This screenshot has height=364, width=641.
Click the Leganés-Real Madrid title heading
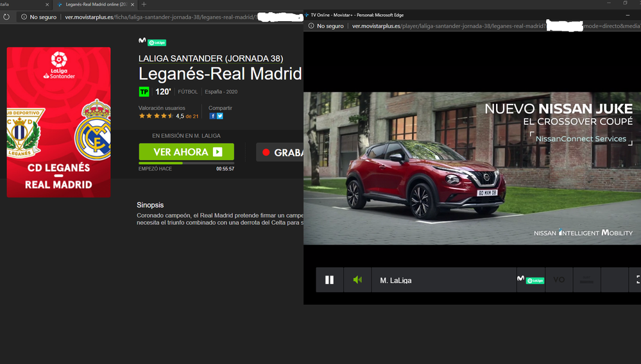point(220,74)
